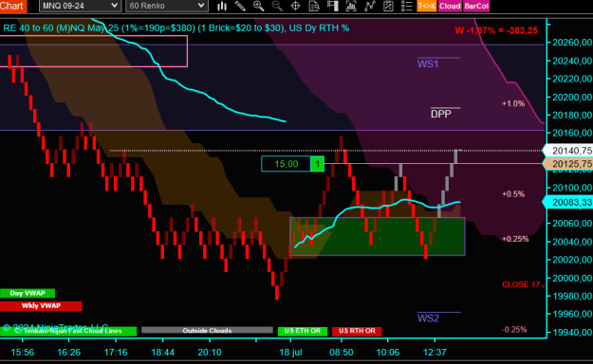Screen dimensions: 593x364
Task: Click the Outside Clouds button
Action: (x=207, y=331)
